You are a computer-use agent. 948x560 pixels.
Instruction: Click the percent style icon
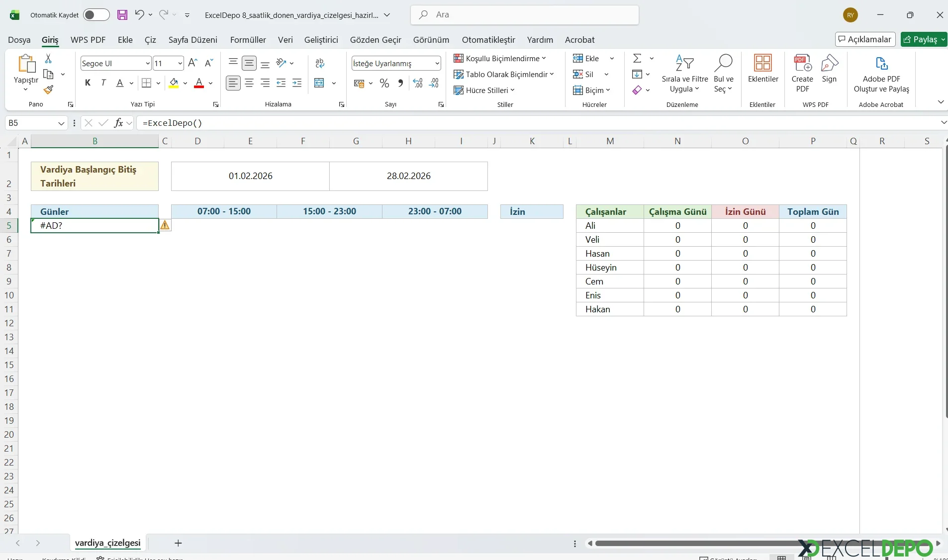(384, 84)
